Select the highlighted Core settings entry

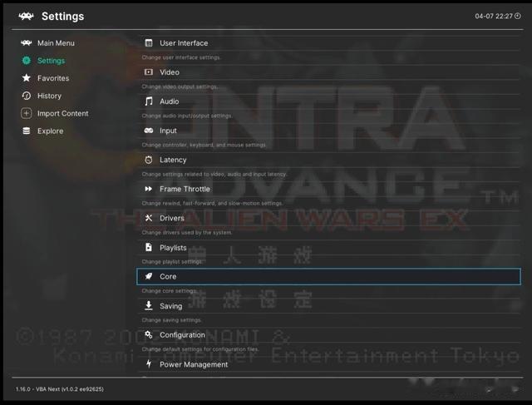point(328,276)
